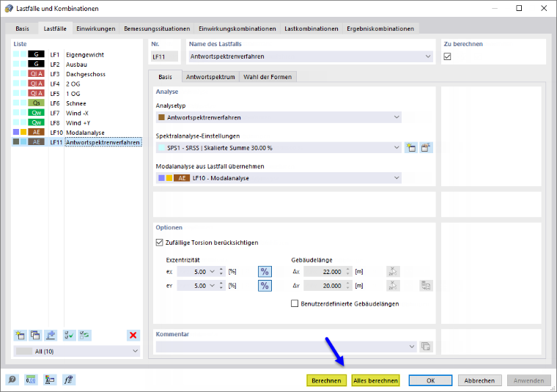Click eX eccentricity stepper arrows

point(221,272)
